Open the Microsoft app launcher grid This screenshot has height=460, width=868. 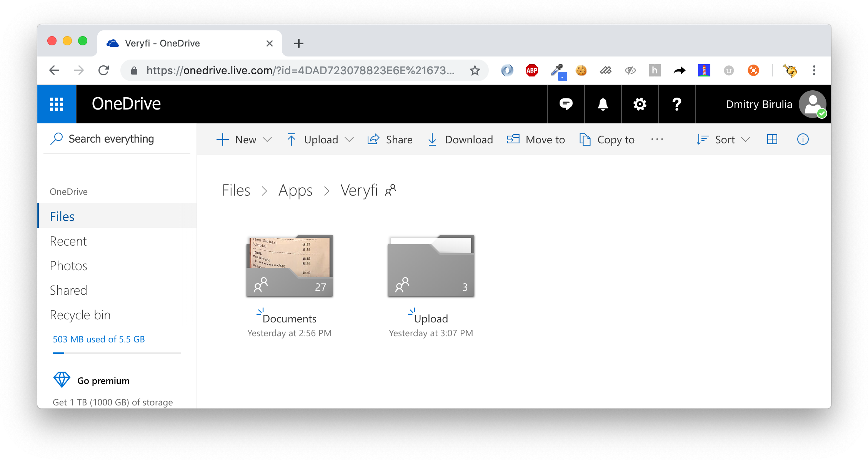tap(57, 104)
